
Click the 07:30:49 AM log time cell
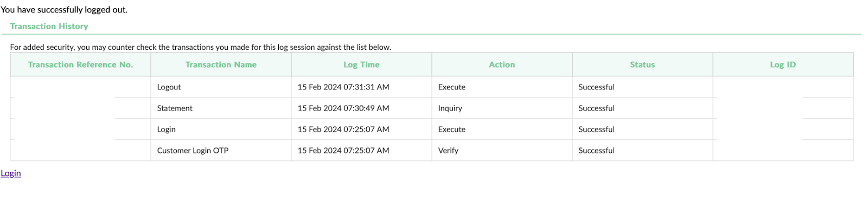coord(361,108)
